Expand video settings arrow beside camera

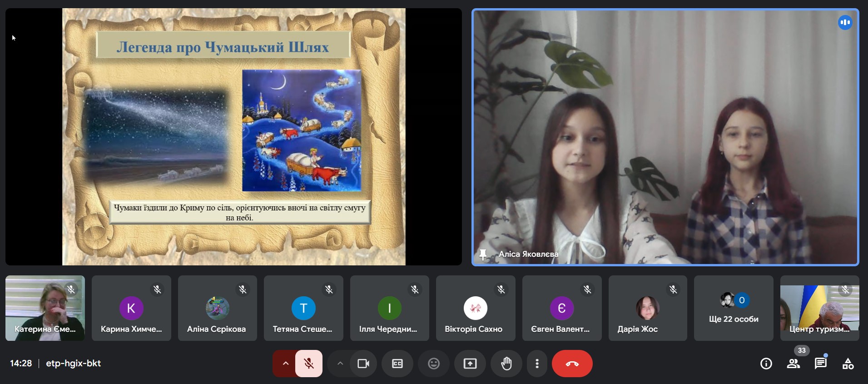point(340,364)
